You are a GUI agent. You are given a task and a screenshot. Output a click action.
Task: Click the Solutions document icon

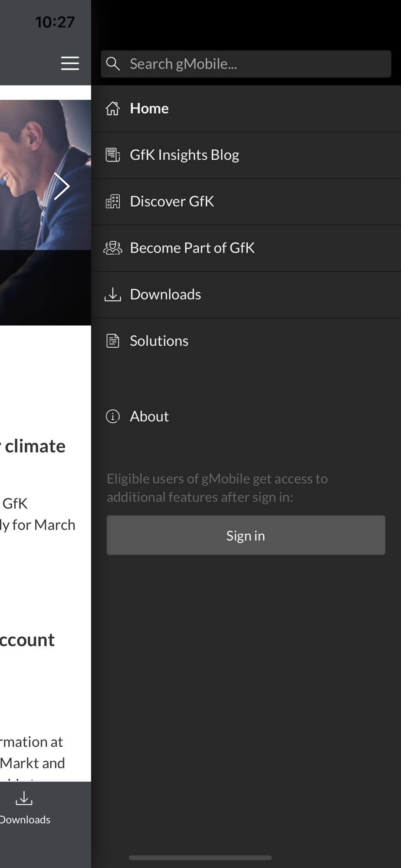click(x=113, y=341)
